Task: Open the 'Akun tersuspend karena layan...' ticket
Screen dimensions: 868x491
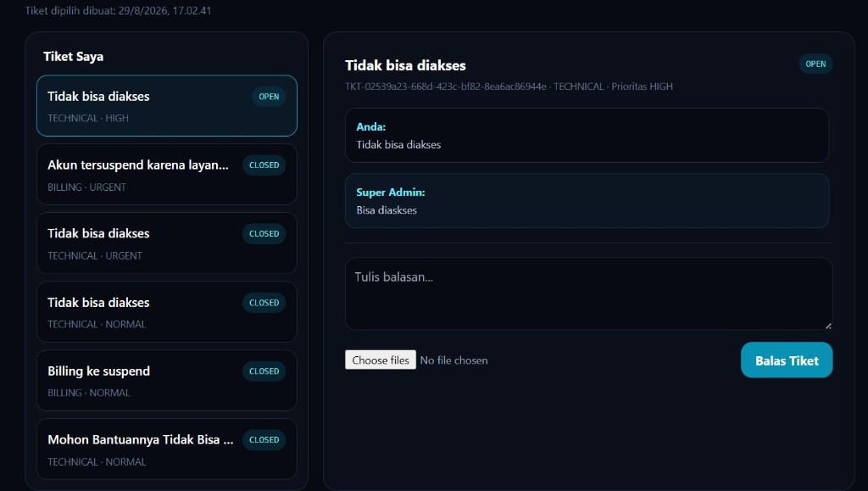Action: tap(167, 175)
